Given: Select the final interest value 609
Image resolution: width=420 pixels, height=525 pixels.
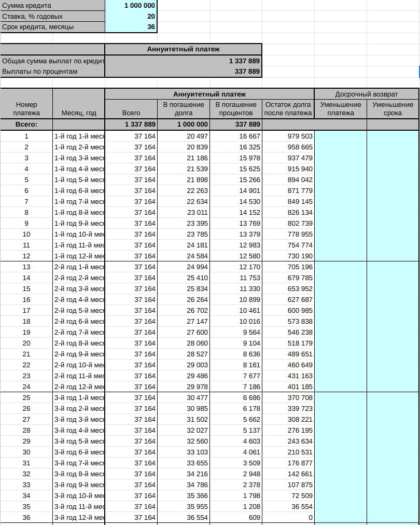Looking at the screenshot, I should pos(235,517).
